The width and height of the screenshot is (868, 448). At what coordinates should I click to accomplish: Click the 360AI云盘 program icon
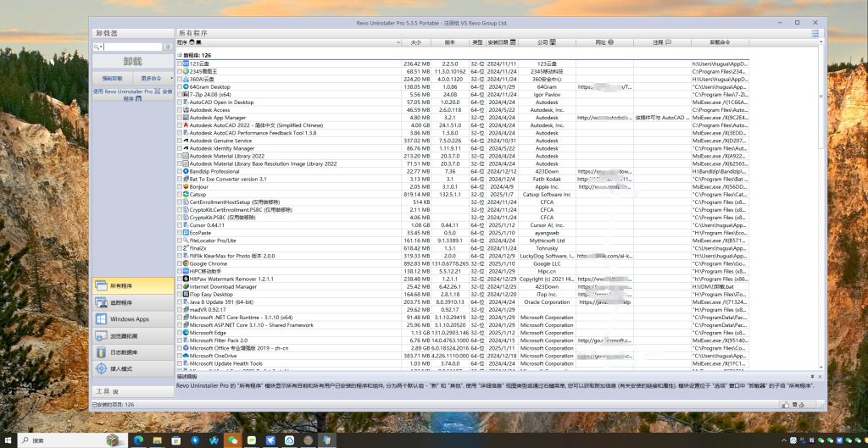[x=186, y=79]
